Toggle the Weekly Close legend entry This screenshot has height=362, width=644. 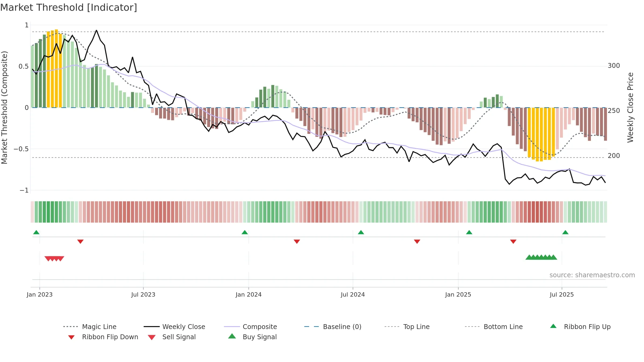[x=174, y=327]
